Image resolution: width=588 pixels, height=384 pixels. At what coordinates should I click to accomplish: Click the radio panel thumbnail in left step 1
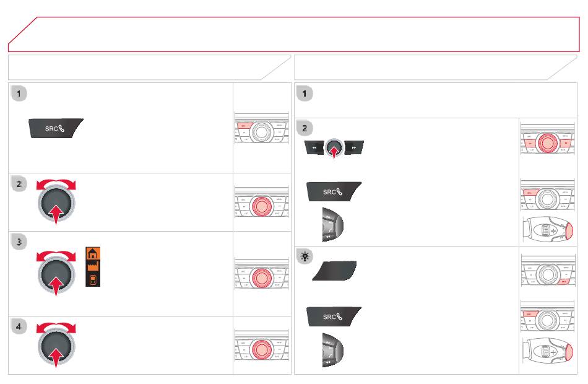click(261, 128)
